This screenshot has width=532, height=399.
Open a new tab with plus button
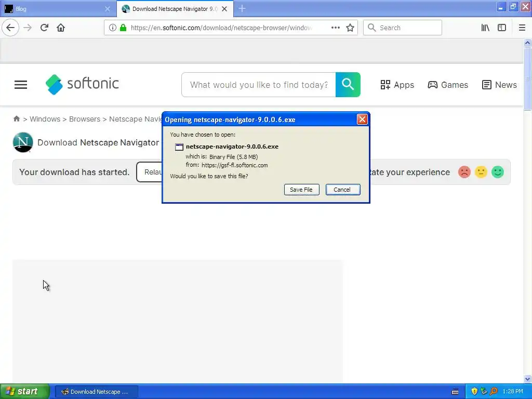pos(242,8)
